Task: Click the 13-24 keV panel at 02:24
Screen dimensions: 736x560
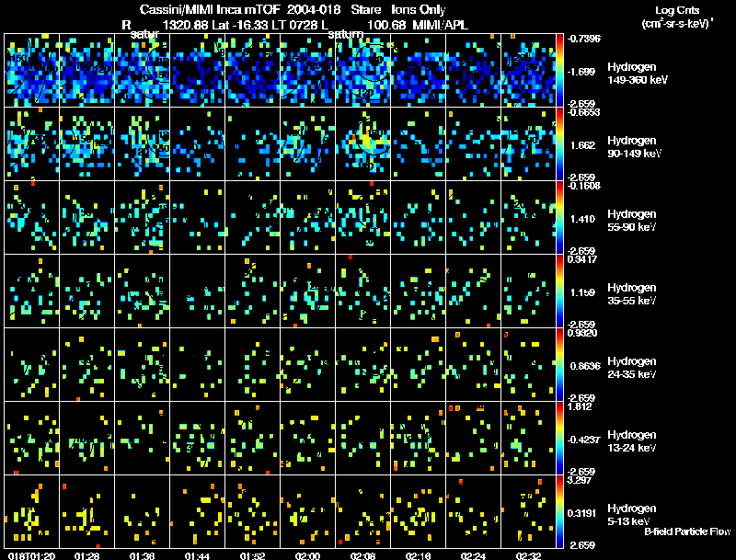Action: 474,438
